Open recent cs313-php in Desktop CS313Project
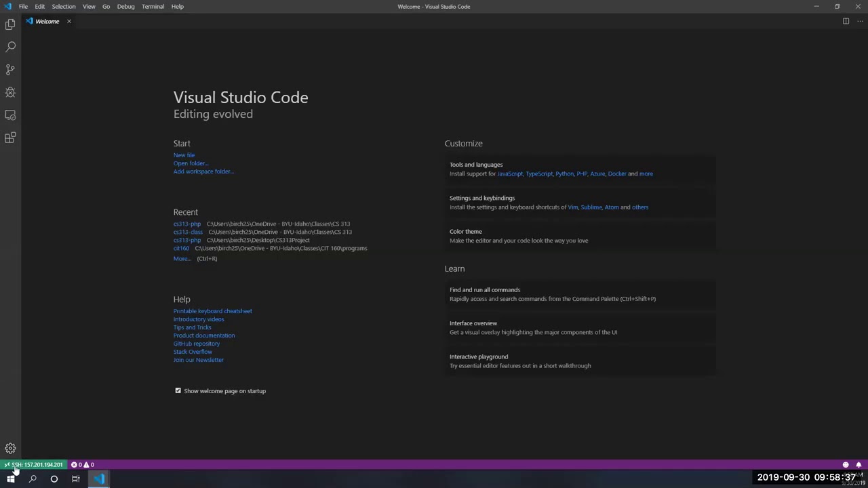 187,240
